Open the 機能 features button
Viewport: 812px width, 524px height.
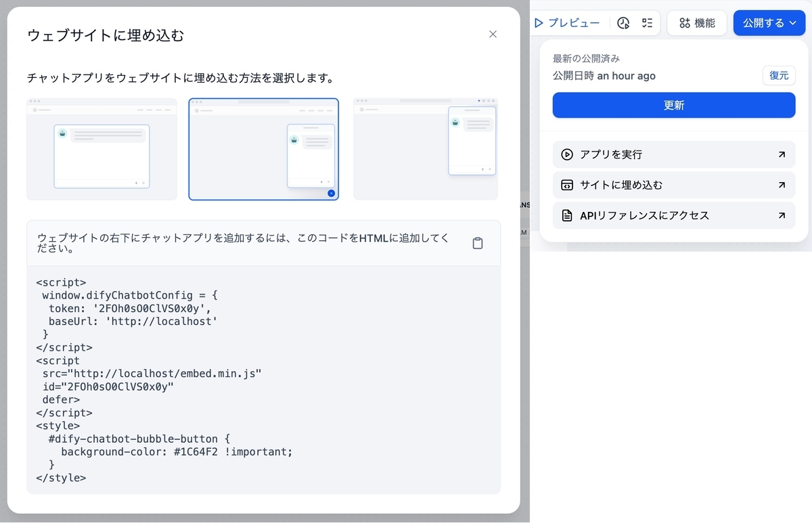pyautogui.click(x=697, y=23)
